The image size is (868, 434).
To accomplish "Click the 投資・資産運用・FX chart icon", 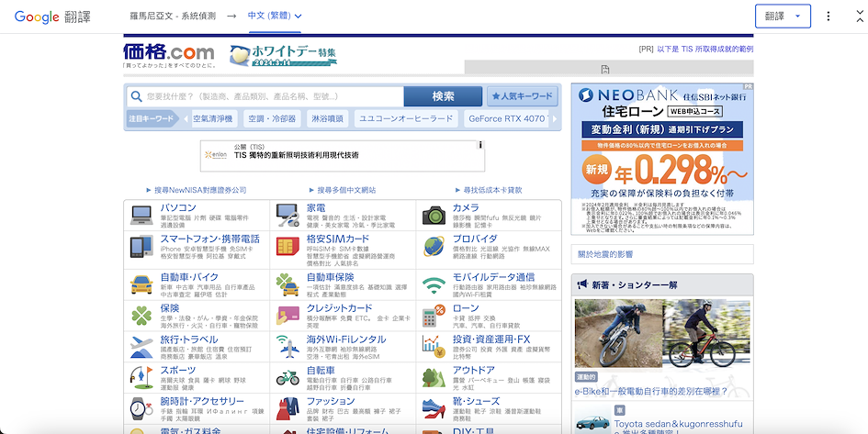I will pyautogui.click(x=434, y=347).
